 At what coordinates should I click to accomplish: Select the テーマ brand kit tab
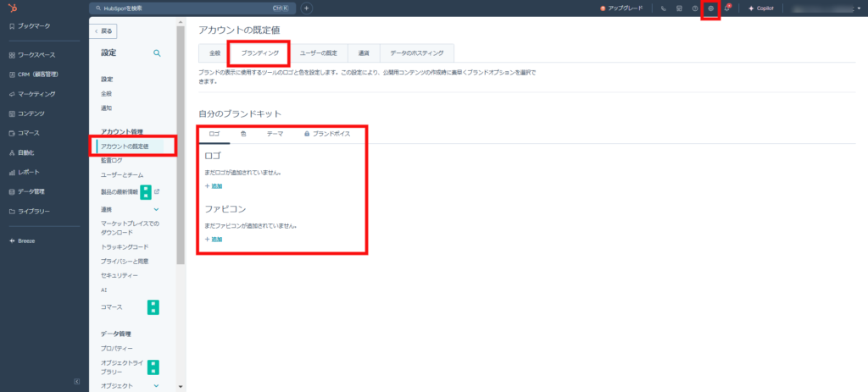275,134
